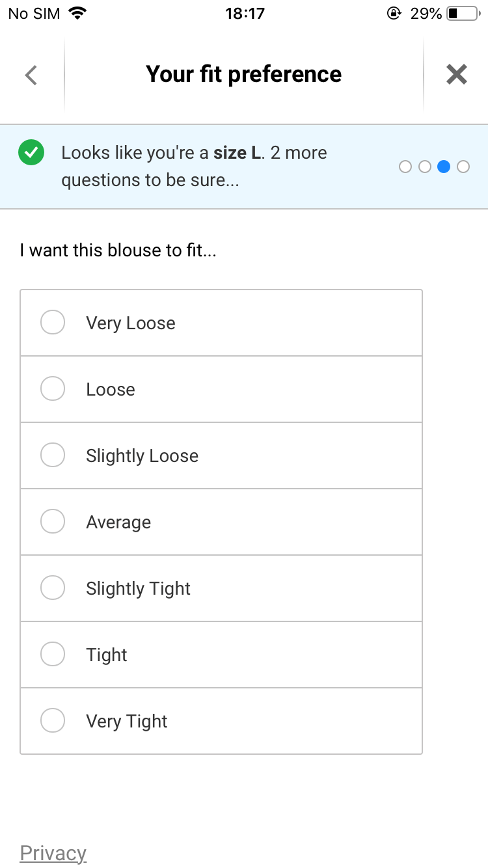Tap the Wi-Fi status icon
This screenshot has height=868, width=488.
78,13
